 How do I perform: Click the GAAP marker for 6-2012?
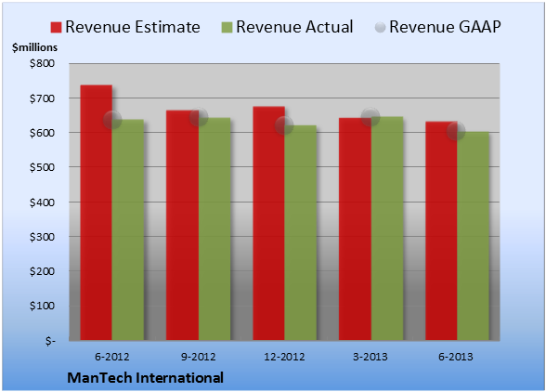[x=112, y=120]
